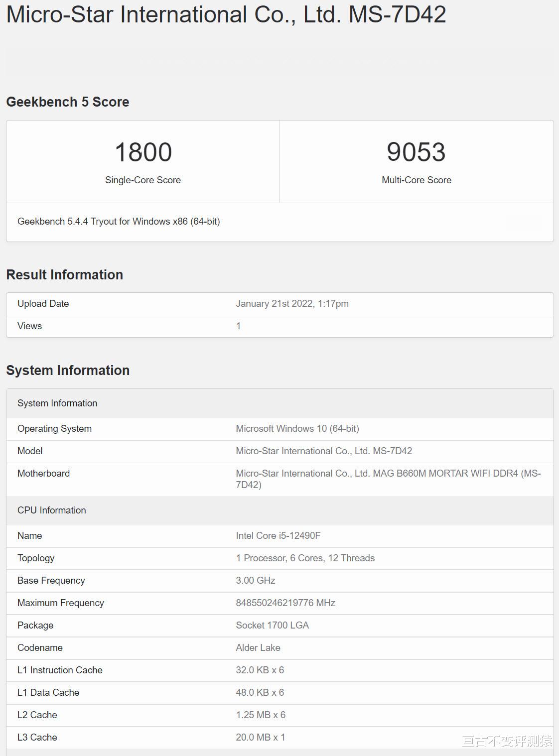Select the MAG B660M MORTAR motherboard text
The width and height of the screenshot is (559, 756).
389,474
